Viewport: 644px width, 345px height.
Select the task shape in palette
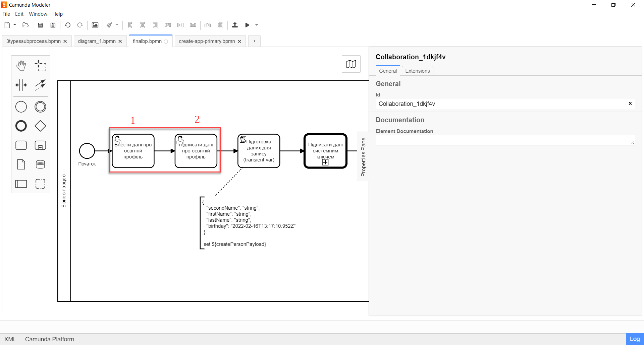point(21,145)
